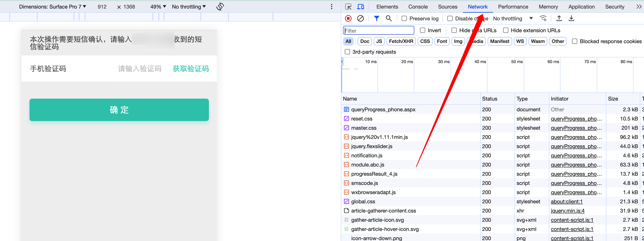Focus the network Filter text box

[378, 31]
